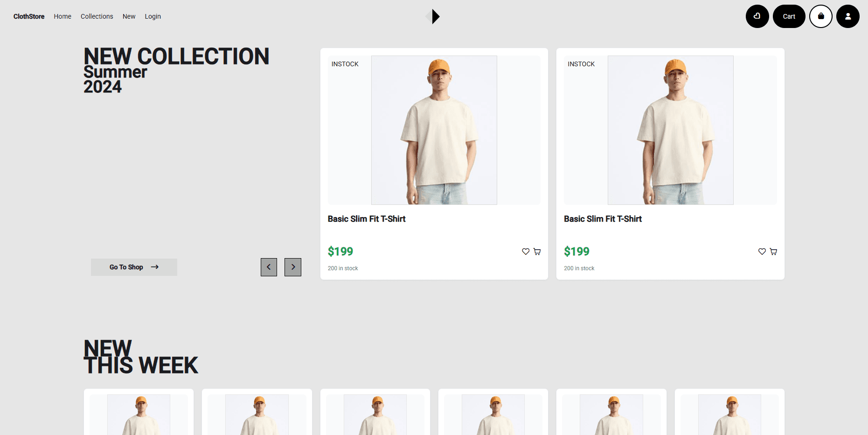Open the wishlist heart icon in header
The width and height of the screenshot is (868, 435).
pyautogui.click(x=757, y=16)
